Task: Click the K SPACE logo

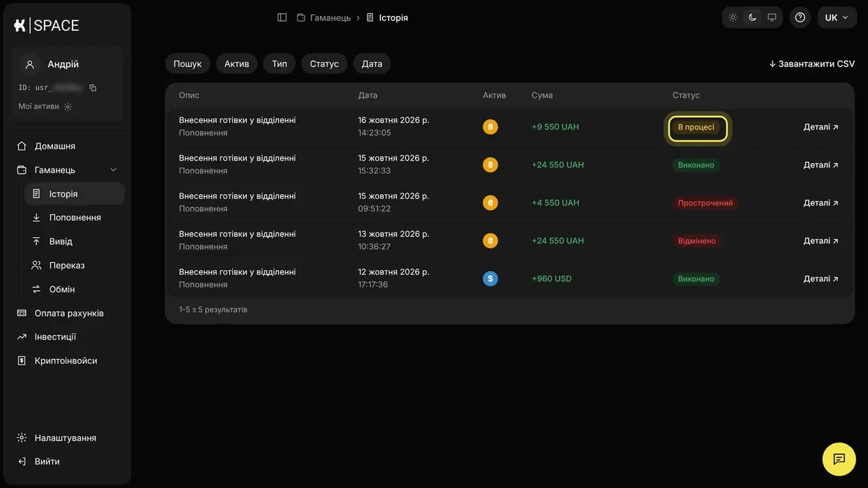Action: [x=46, y=26]
